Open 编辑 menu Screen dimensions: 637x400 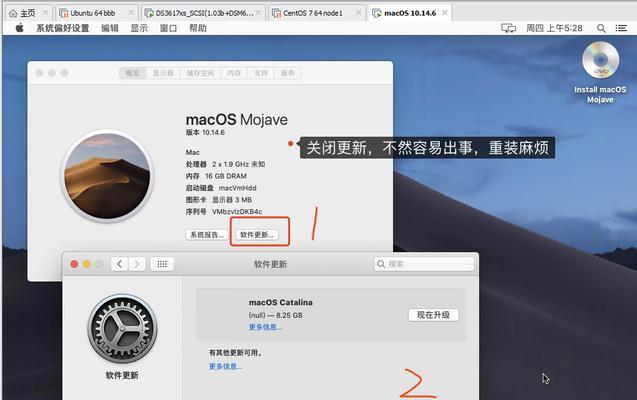(110, 28)
